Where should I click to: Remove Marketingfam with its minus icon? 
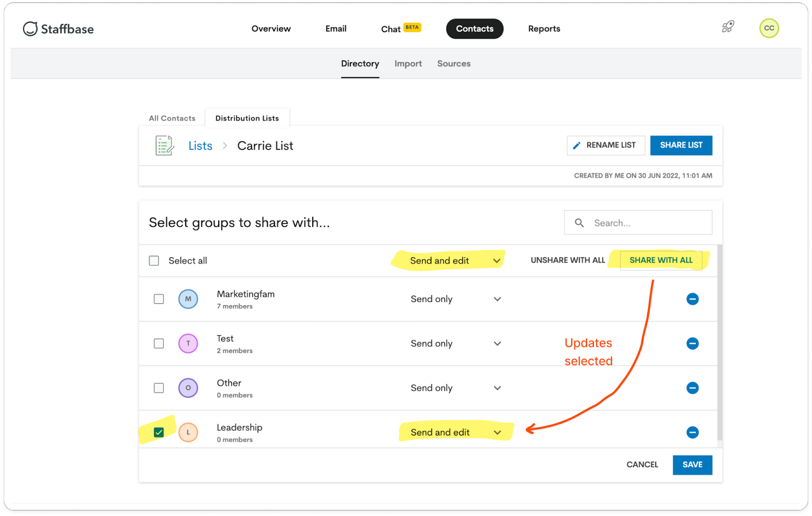click(692, 299)
